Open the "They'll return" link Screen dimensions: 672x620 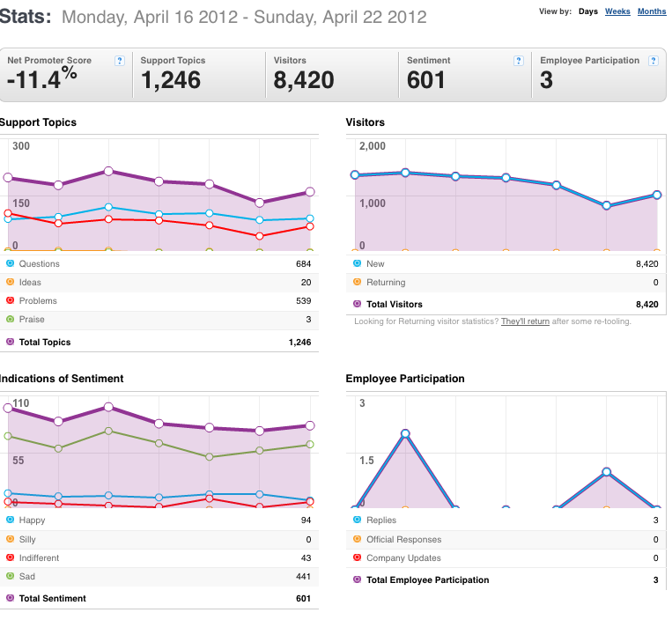tap(525, 321)
